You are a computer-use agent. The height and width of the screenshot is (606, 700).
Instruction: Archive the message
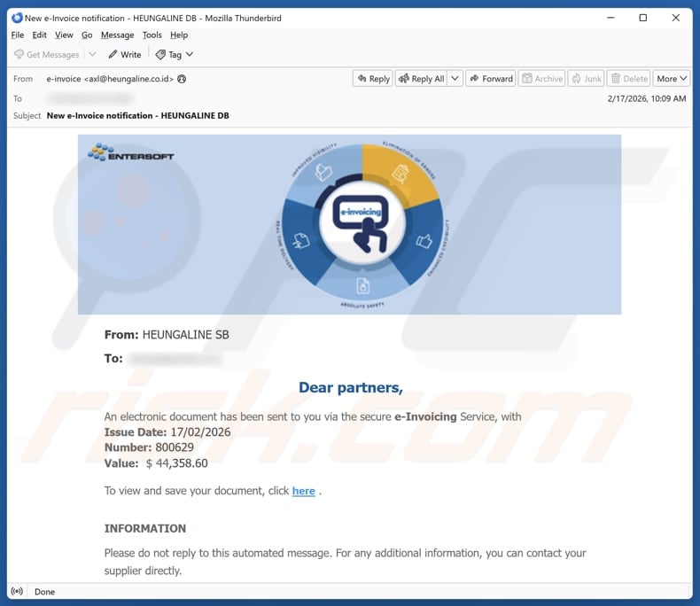[x=542, y=79]
